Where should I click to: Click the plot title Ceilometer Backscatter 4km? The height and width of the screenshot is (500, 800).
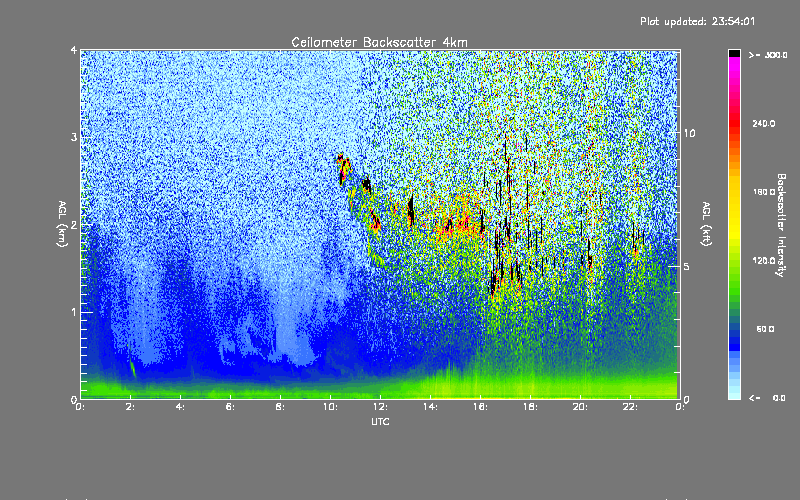pyautogui.click(x=379, y=42)
